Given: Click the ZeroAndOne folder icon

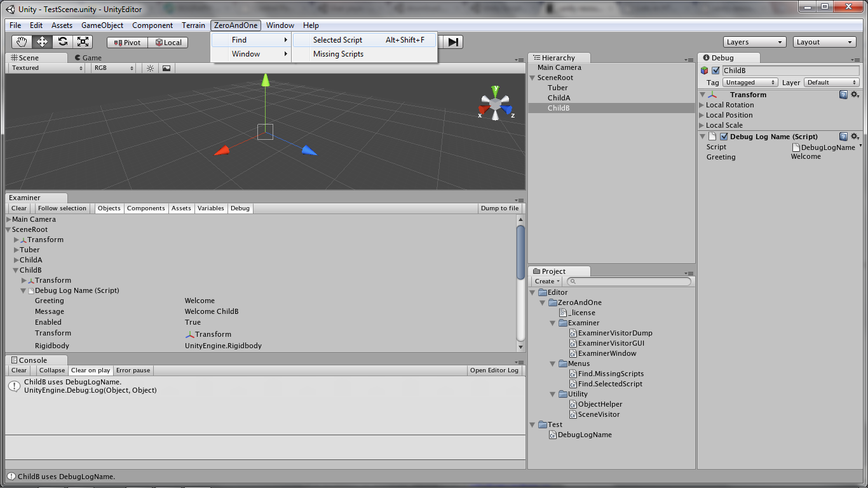Looking at the screenshot, I should 553,302.
